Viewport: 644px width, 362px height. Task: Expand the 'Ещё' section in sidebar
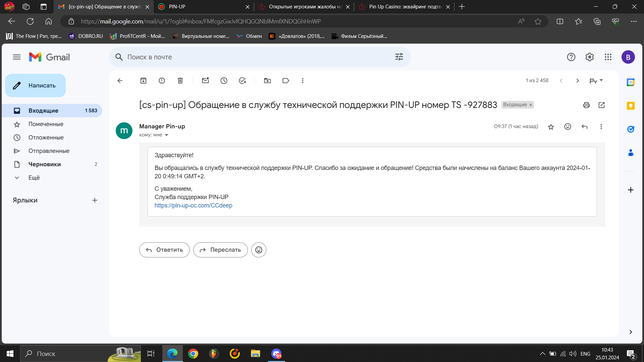(52, 178)
